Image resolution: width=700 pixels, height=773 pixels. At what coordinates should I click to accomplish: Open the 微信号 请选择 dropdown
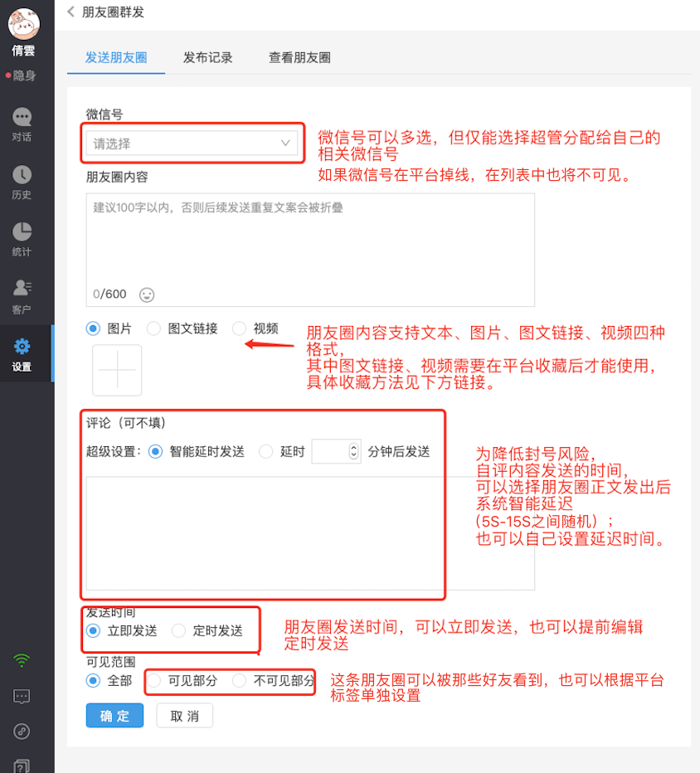pyautogui.click(x=192, y=143)
